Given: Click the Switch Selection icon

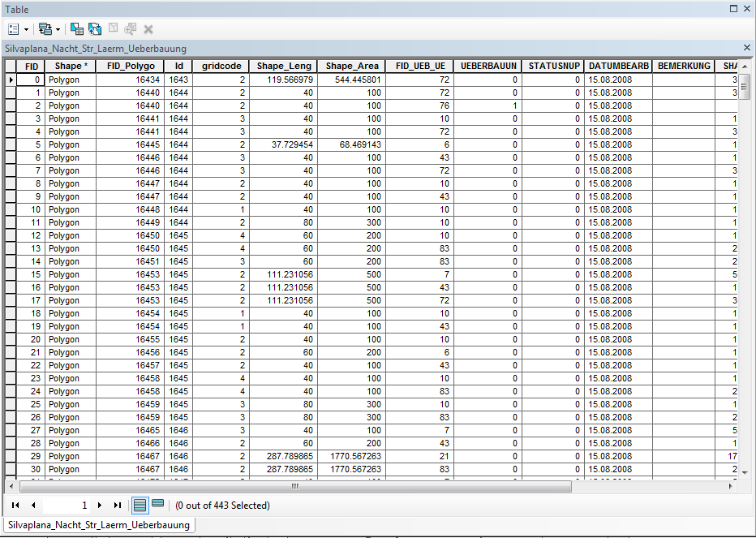Looking at the screenshot, I should 95,28.
